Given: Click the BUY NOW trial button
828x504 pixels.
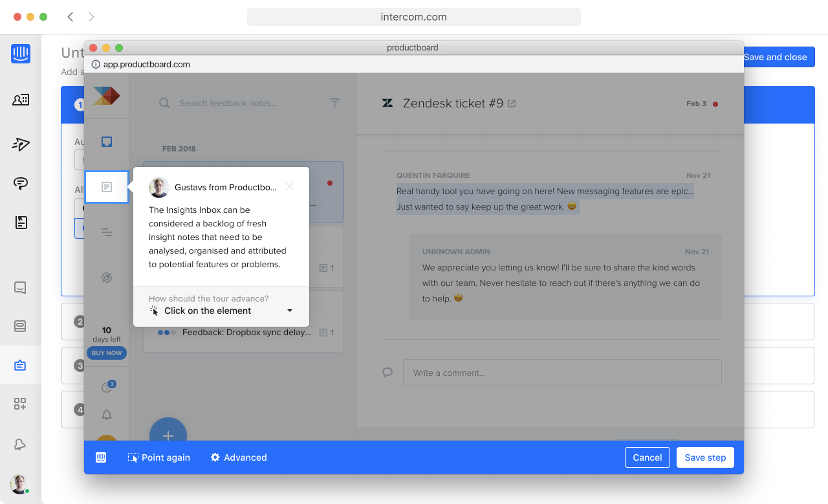Looking at the screenshot, I should click(x=107, y=353).
